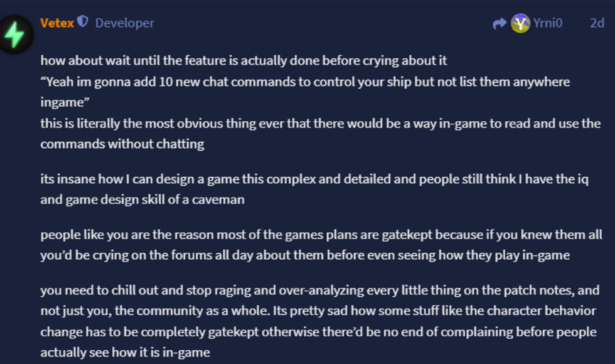Click the "people like you are the reason" line
Image resolution: width=615 pixels, height=364 pixels.
321,235
